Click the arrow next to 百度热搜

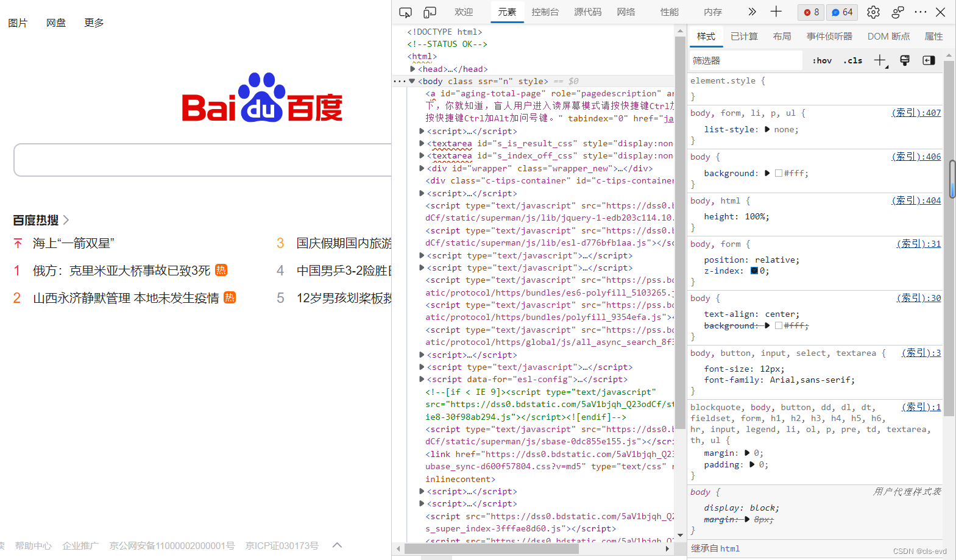(66, 220)
